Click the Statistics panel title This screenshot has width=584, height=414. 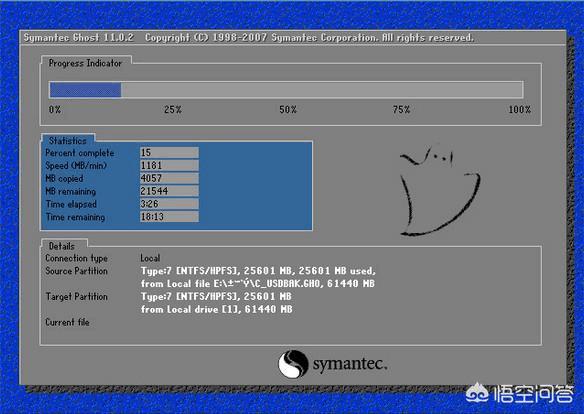[67, 140]
